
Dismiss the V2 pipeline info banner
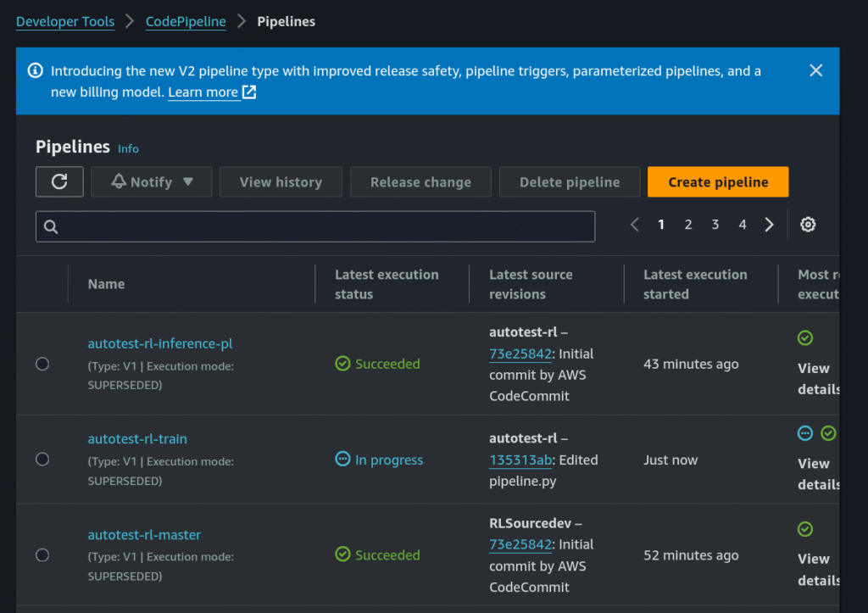[x=815, y=70]
